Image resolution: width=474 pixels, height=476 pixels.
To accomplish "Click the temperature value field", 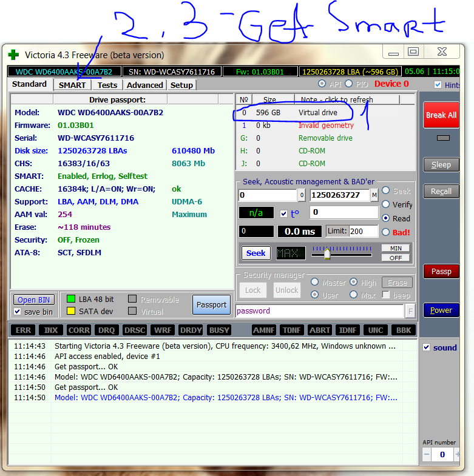I will [344, 212].
